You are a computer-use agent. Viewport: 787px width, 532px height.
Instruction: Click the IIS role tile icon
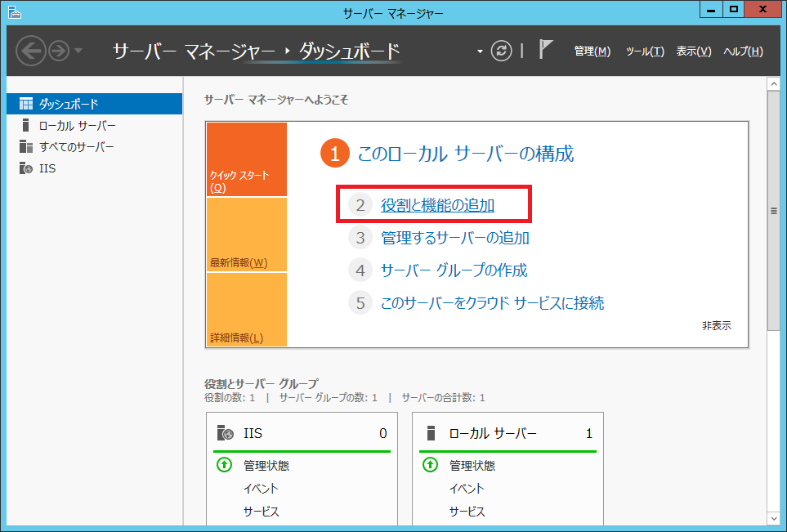point(225,433)
